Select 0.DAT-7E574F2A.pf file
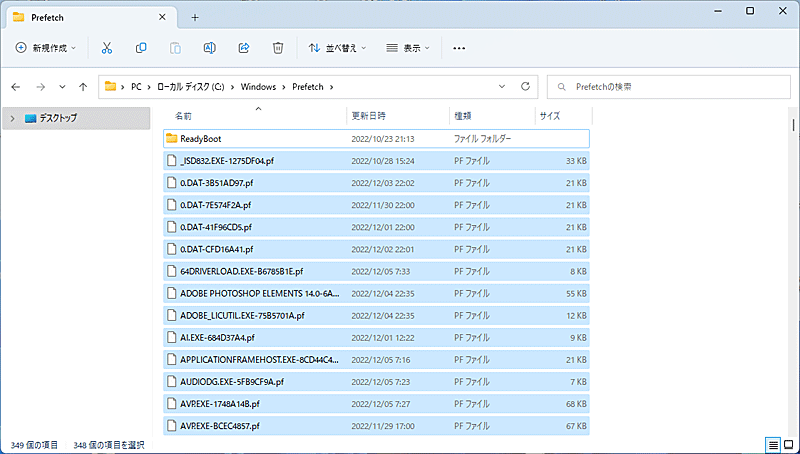 (377, 205)
